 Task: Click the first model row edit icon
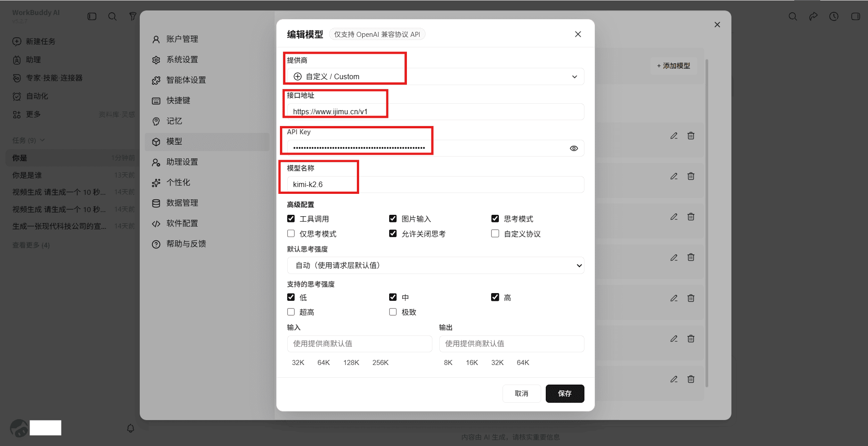coord(674,136)
